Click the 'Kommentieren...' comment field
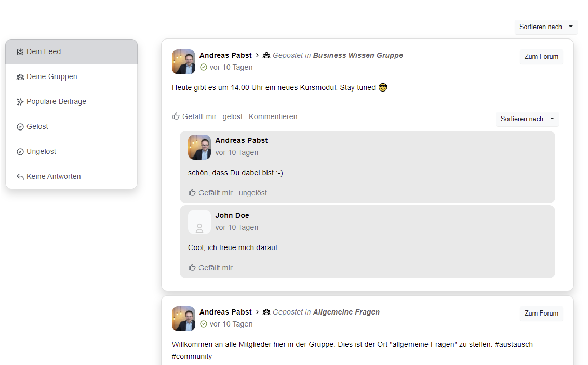This screenshot has width=588, height=365. point(276,117)
